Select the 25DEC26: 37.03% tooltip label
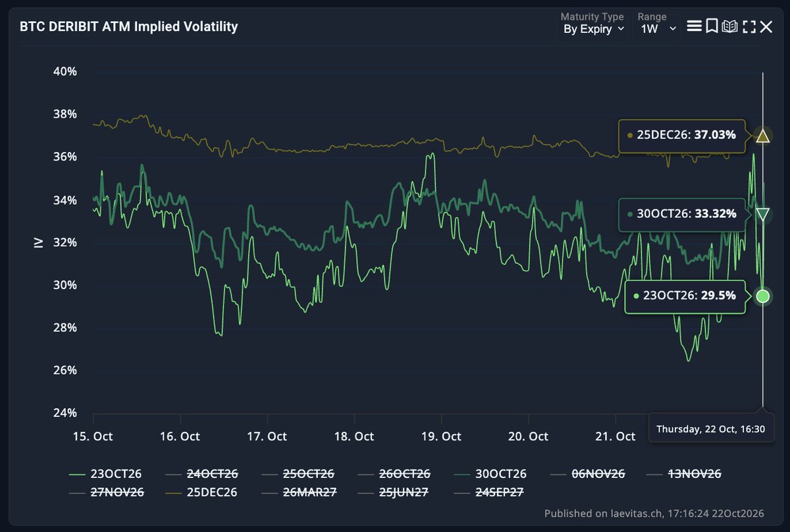 (682, 135)
